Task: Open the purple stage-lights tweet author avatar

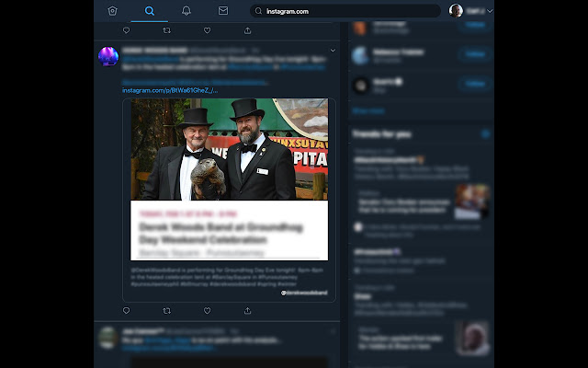Action: point(108,57)
